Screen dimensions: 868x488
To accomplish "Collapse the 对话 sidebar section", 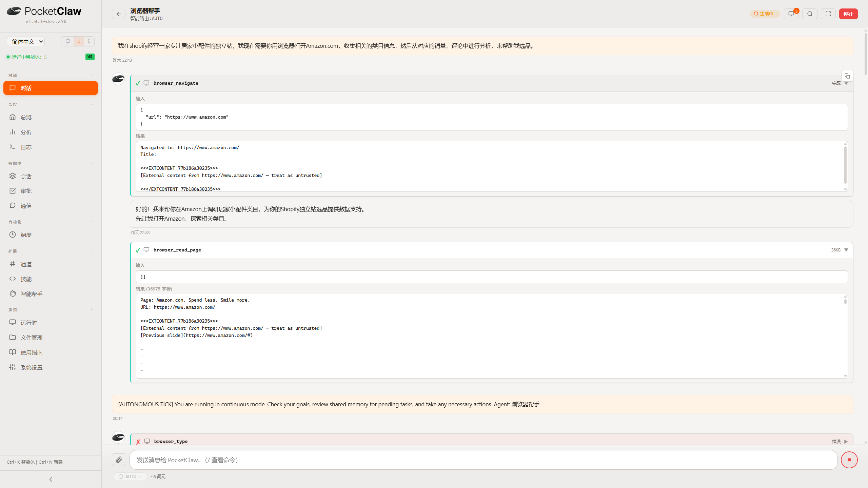I will [x=92, y=75].
